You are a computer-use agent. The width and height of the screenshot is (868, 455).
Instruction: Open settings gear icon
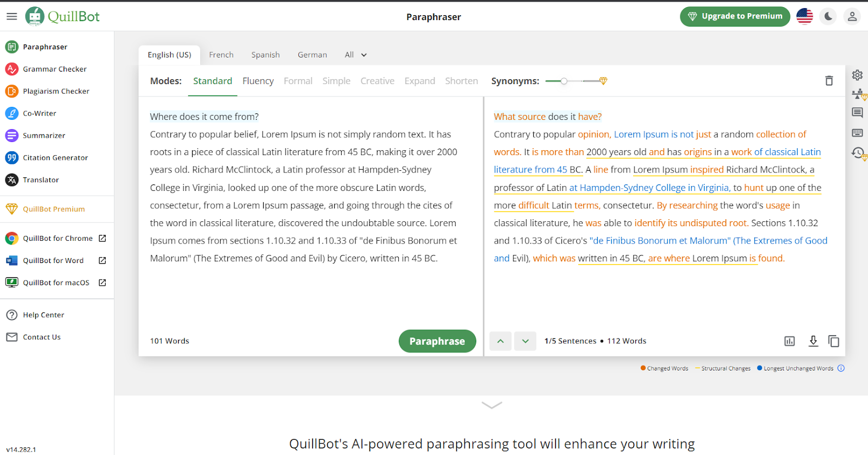point(857,75)
